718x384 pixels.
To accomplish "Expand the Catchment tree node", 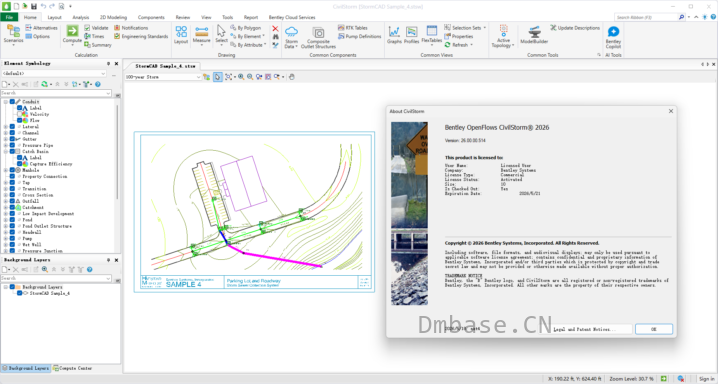I will (x=5, y=207).
